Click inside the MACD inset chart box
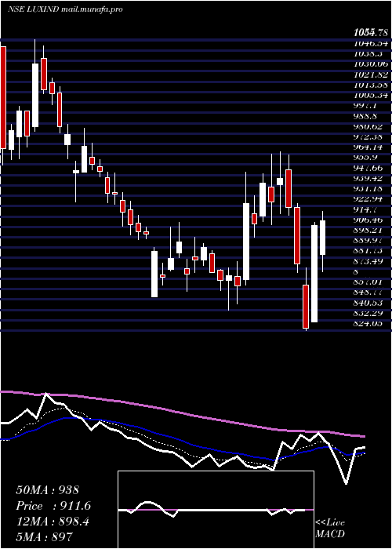The width and height of the screenshot is (392, 549). tap(216, 510)
